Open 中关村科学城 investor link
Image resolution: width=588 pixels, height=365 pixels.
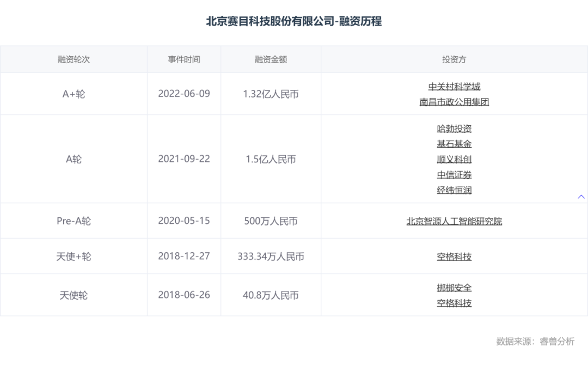pyautogui.click(x=454, y=87)
